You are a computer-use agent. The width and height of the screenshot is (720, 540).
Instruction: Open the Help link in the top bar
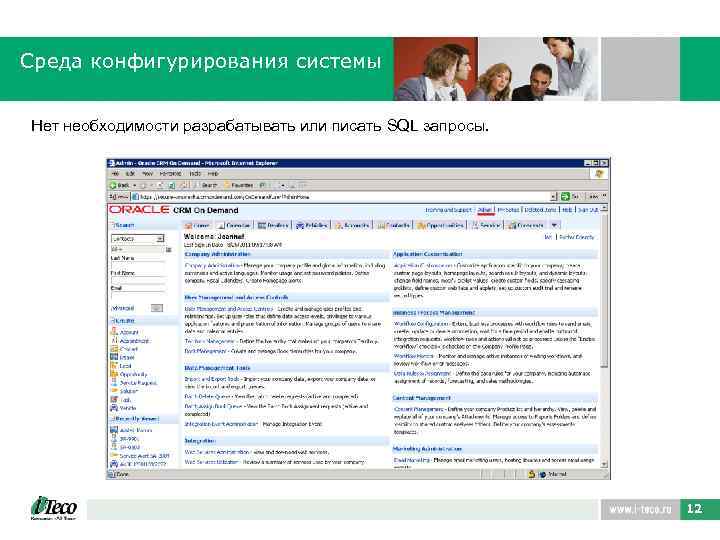[x=568, y=210]
